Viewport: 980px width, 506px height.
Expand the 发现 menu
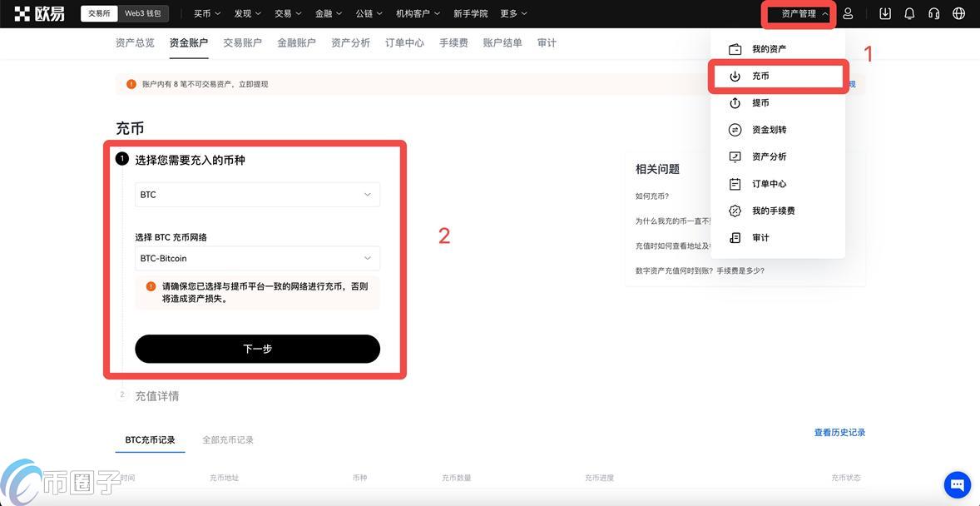pos(248,13)
